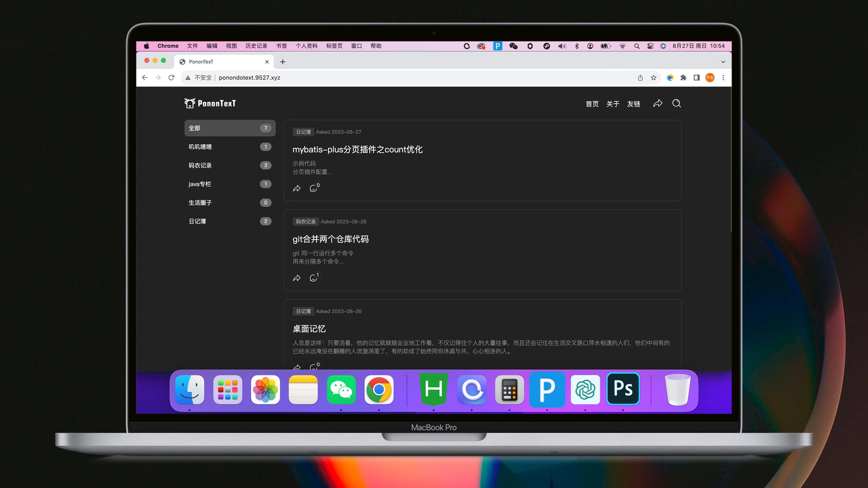The image size is (868, 488).
Task: Open Photoshop from the dock
Action: [x=623, y=389]
